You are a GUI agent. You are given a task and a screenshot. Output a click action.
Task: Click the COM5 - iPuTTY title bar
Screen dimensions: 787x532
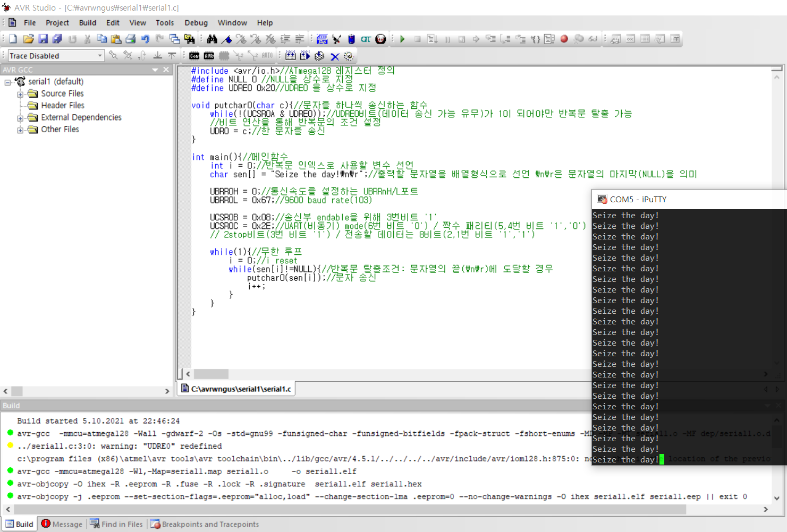click(689, 199)
